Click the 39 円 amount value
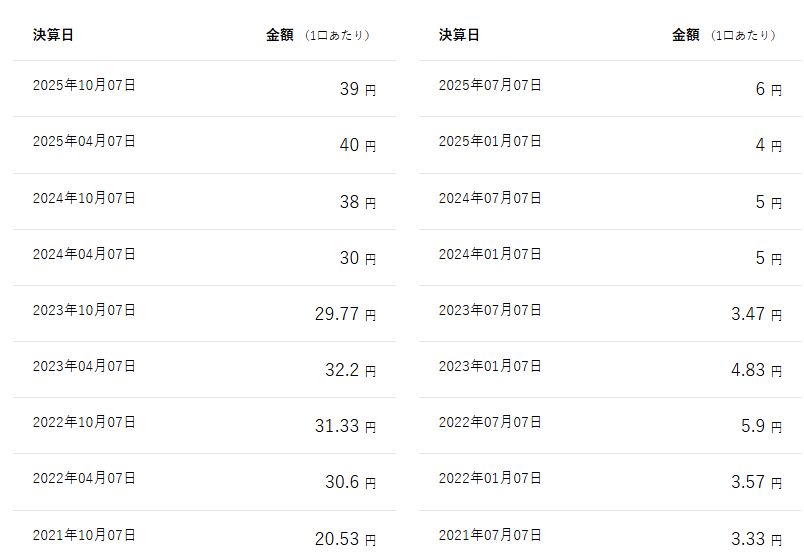Screen dimensions: 804x552 (357, 89)
